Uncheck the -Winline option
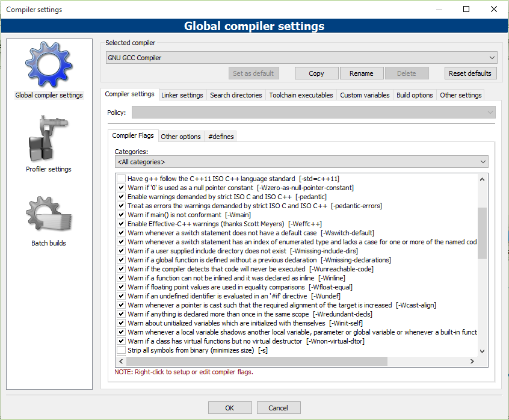This screenshot has width=509, height=420. (121, 278)
